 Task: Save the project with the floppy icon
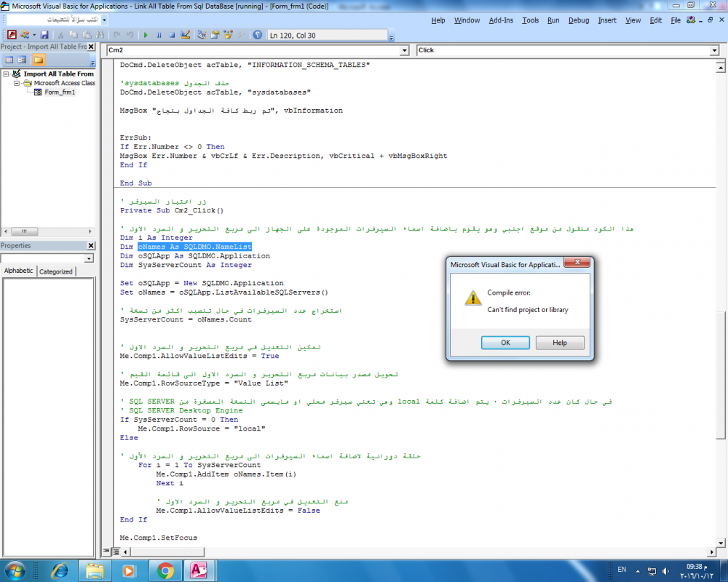pyautogui.click(x=44, y=35)
